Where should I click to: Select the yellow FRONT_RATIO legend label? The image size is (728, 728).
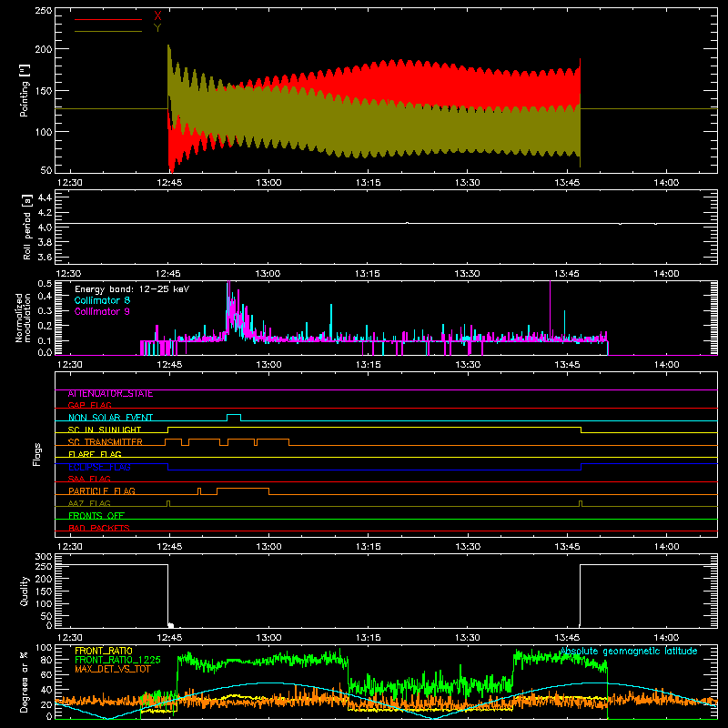click(x=104, y=651)
